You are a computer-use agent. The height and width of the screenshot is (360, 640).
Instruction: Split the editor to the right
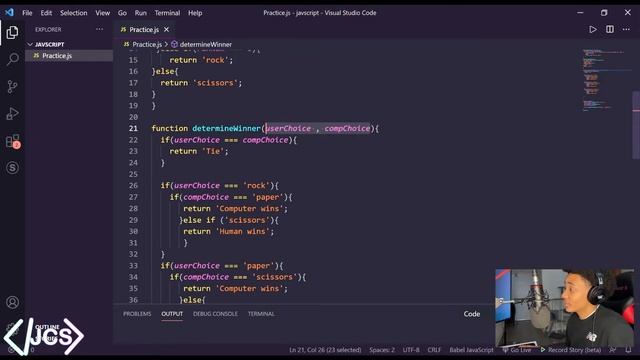(610, 29)
